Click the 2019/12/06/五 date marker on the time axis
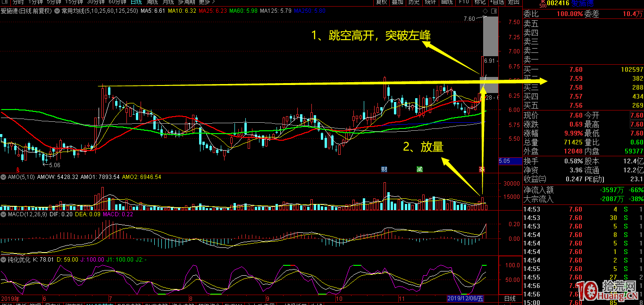644x305 pixels. 465,298
